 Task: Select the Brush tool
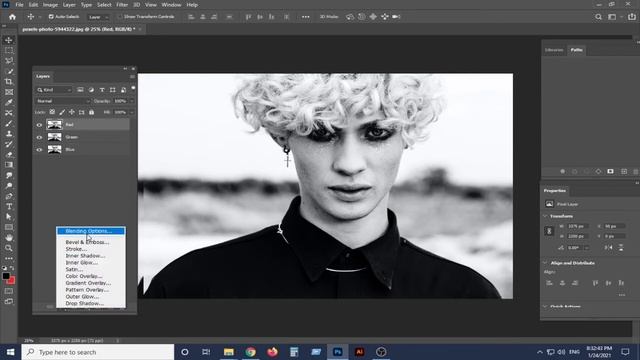coord(9,123)
